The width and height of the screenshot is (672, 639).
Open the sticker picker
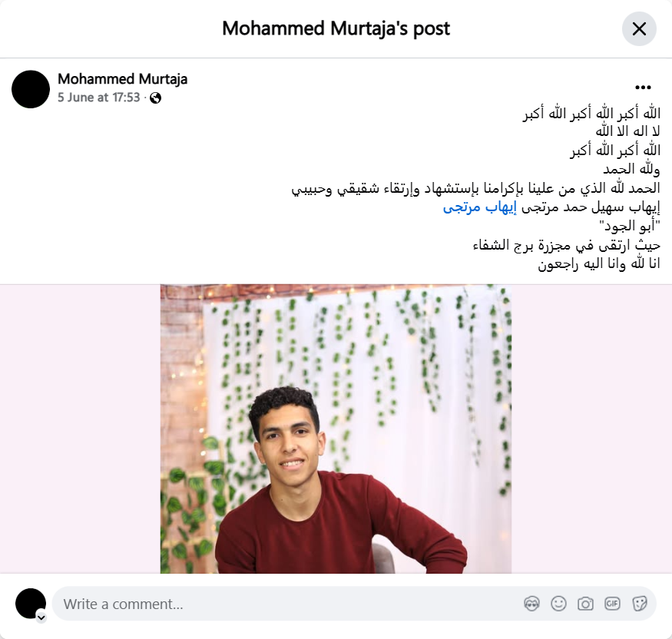pos(639,604)
